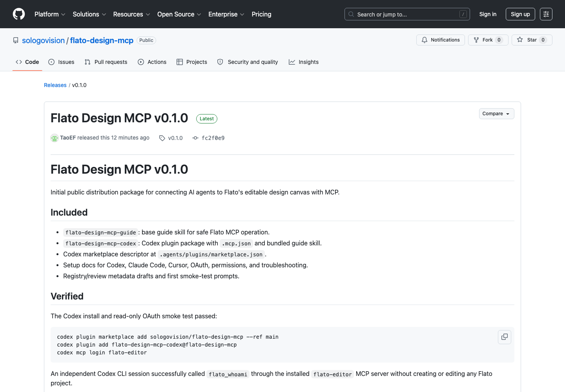Open TaoEF's avatar image
The width and height of the screenshot is (565, 392).
(55, 138)
